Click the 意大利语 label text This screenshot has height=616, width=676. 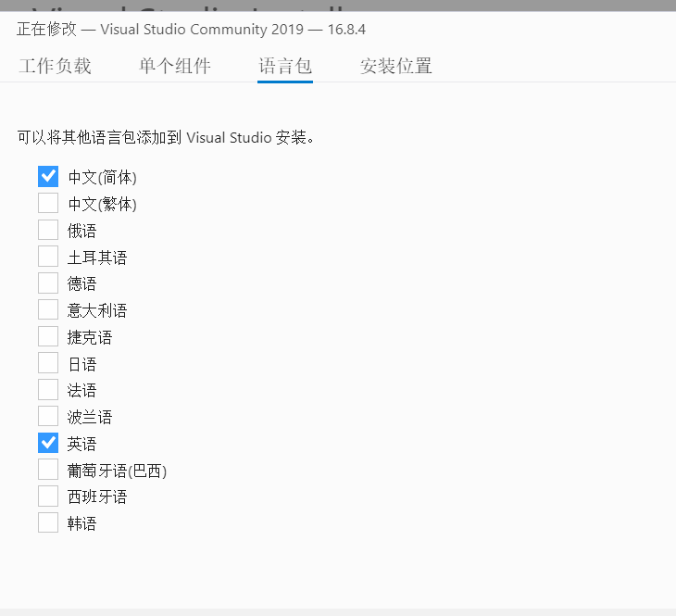97,310
